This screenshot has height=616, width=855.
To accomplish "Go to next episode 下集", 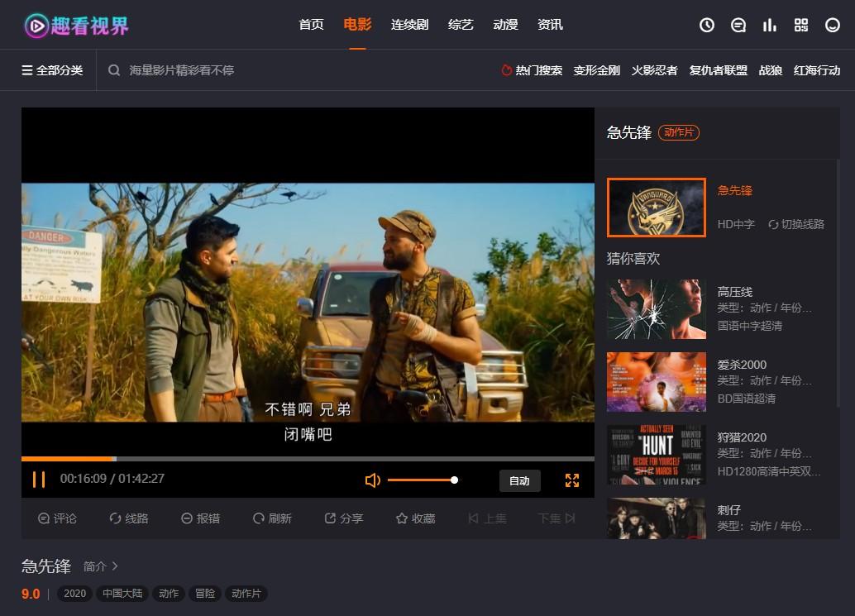I will tap(556, 518).
